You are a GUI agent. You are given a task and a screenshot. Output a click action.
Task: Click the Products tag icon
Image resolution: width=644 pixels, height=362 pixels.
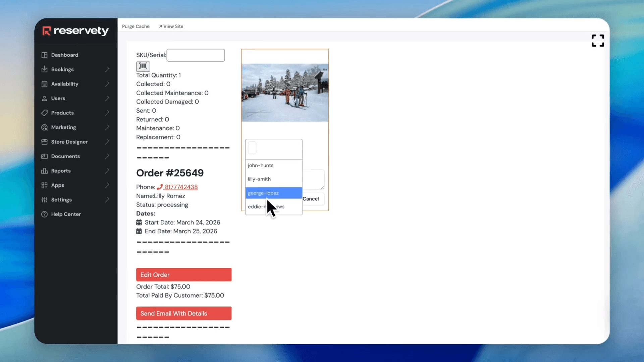(44, 113)
